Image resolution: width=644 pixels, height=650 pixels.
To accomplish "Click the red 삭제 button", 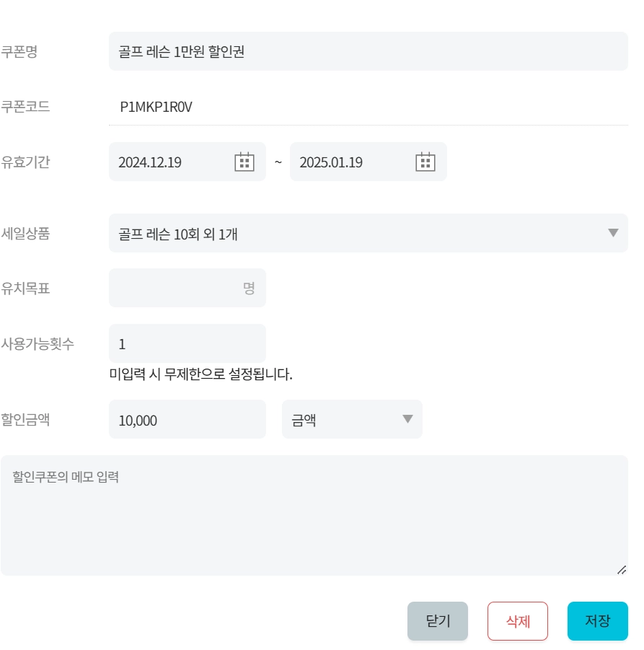I will pyautogui.click(x=518, y=621).
